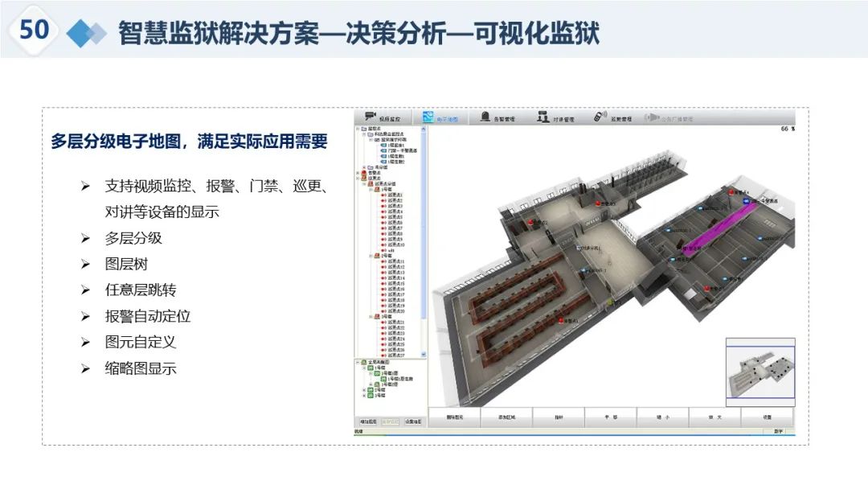Collapse the 巡更点分组 tree node
Screen dimensions: 868x489
coord(364,184)
